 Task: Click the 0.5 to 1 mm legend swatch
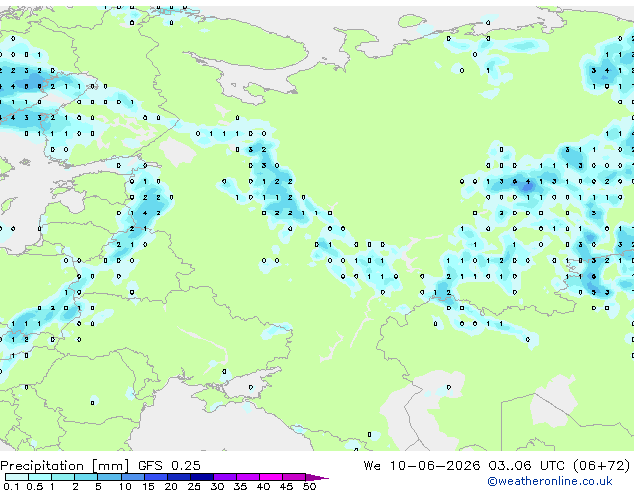point(40,477)
